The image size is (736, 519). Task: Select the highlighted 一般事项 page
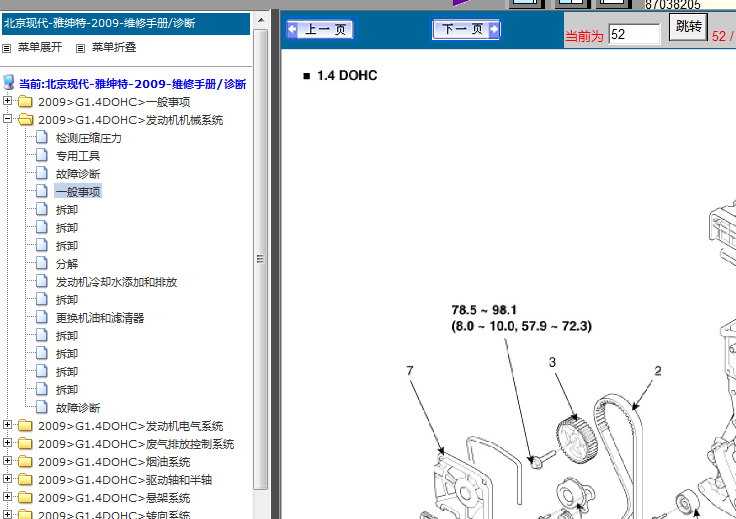point(78,192)
